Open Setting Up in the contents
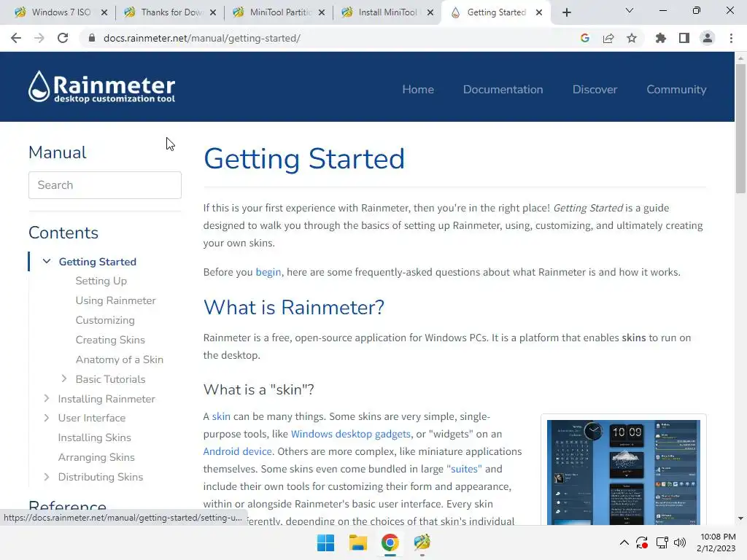This screenshot has height=560, width=747. tap(101, 281)
